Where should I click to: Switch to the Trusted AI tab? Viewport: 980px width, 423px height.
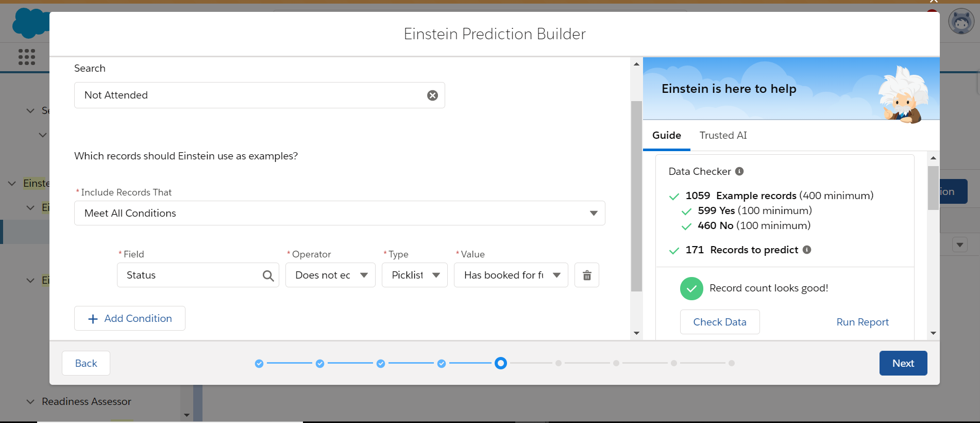coord(723,135)
